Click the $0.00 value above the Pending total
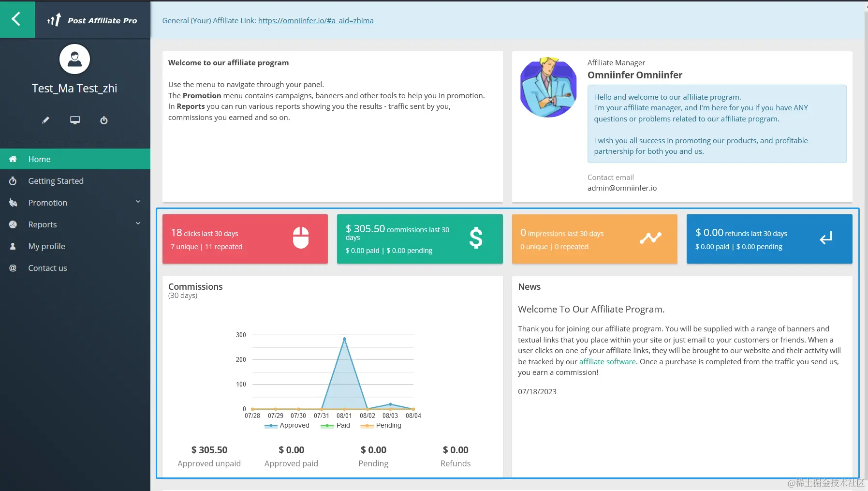868x491 pixels. (373, 450)
